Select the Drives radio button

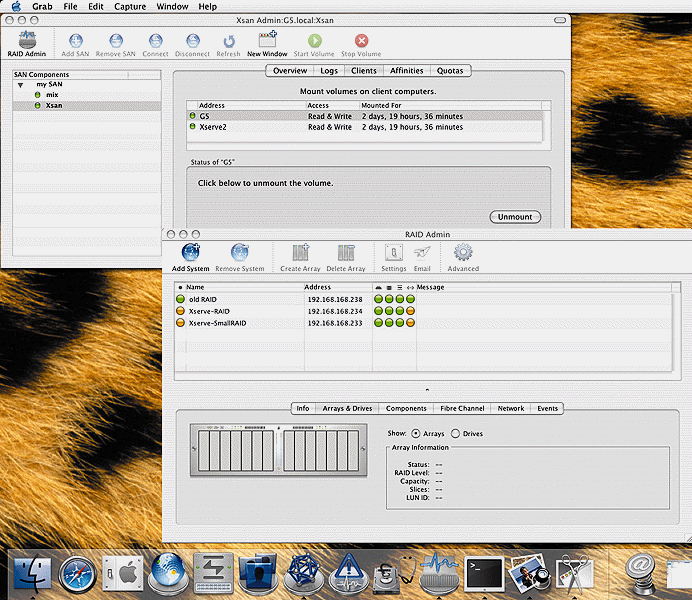pyautogui.click(x=455, y=434)
